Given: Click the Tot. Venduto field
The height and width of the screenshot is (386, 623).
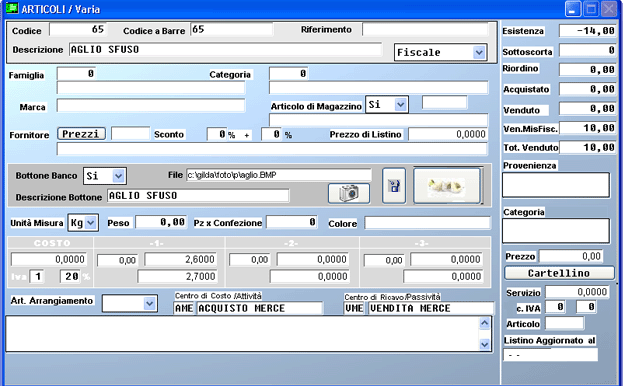Looking at the screenshot, I should click(587, 147).
